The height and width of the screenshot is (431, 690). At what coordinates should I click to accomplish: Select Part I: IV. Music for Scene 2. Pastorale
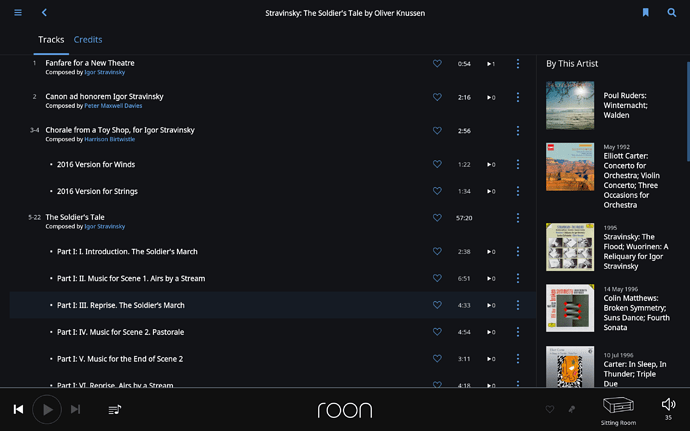click(x=120, y=332)
